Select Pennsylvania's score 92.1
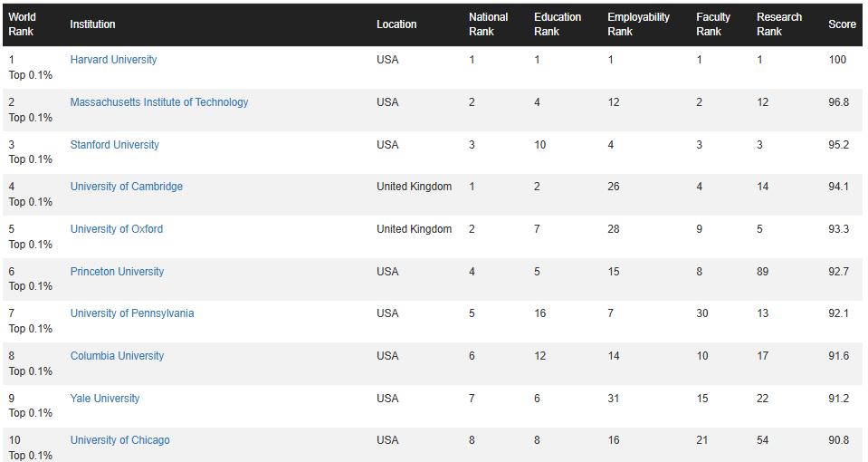Image resolution: width=868 pixels, height=462 pixels. pos(839,313)
